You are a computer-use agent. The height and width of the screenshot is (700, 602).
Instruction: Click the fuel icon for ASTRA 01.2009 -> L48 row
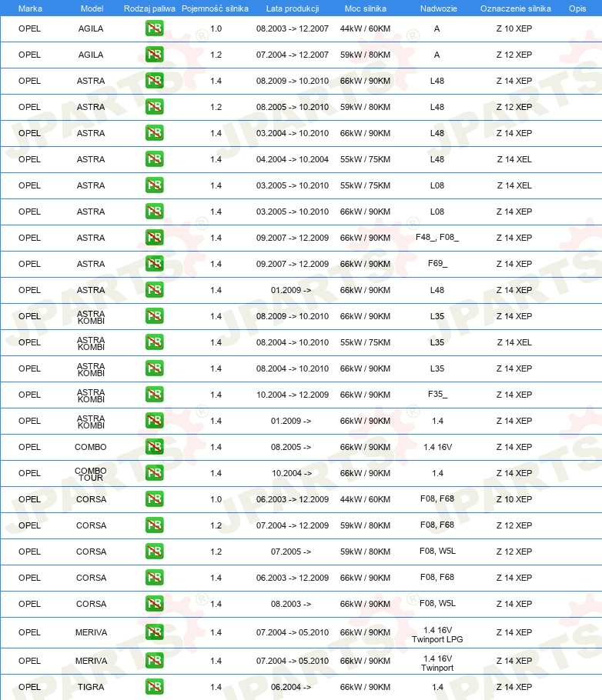pyautogui.click(x=154, y=290)
